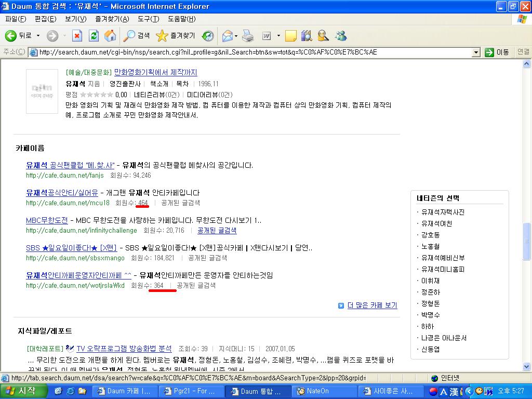This screenshot has height=399, width=532.
Task: Select 노홍철 in 네티즌의 선택 list
Action: (x=431, y=246)
